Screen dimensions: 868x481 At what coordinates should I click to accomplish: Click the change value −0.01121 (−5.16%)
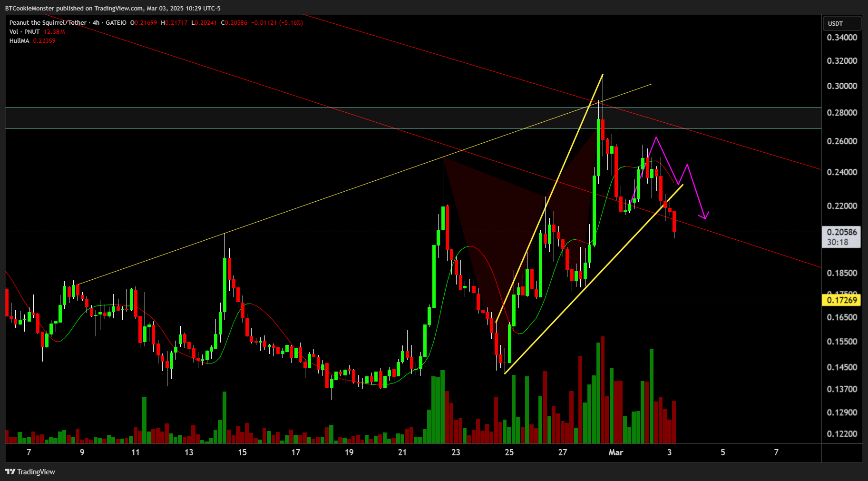(277, 22)
